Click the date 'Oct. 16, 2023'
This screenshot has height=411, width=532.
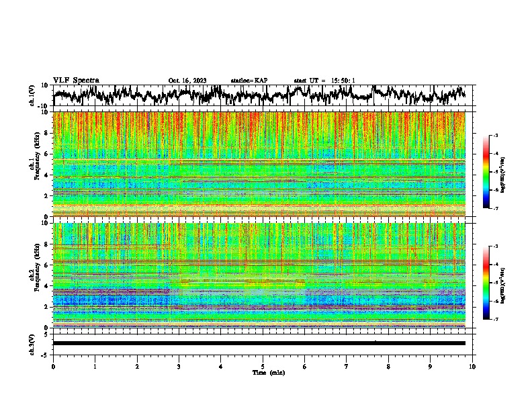187,81
